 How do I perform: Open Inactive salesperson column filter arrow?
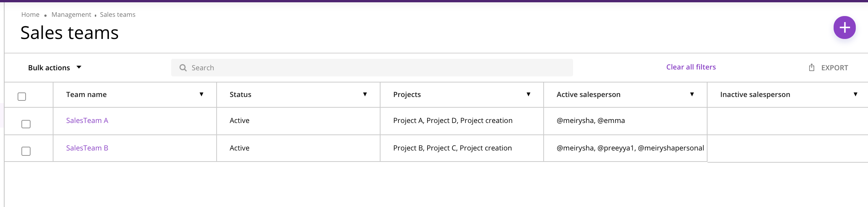pyautogui.click(x=855, y=94)
